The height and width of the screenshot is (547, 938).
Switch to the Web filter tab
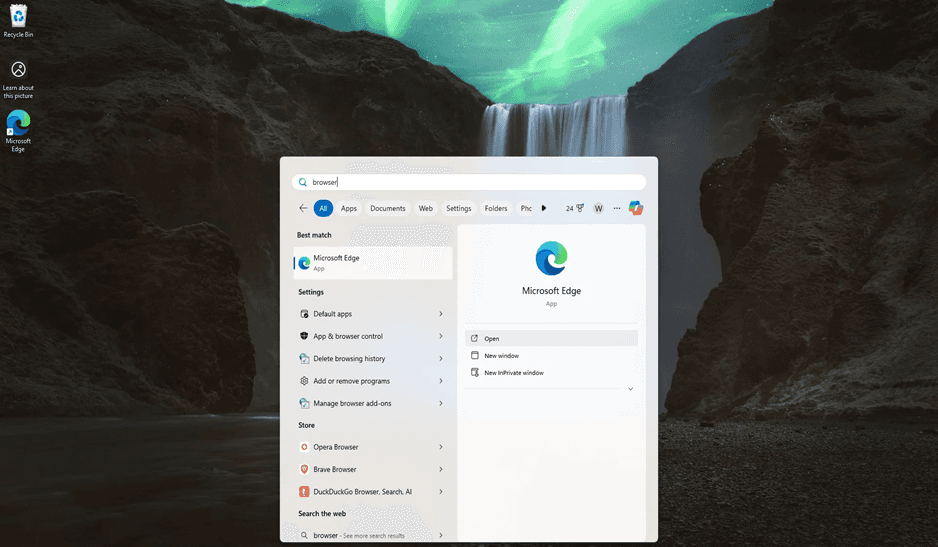[x=425, y=208]
